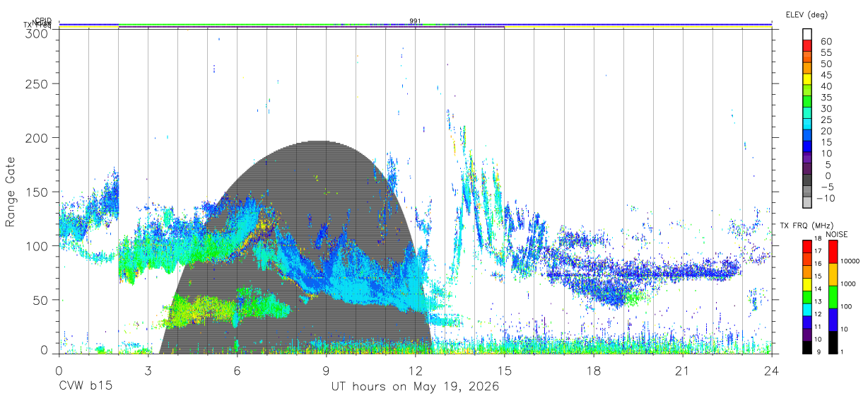
Task: Select the orange 15-16 MHz TX FRQ swatch
Action: (807, 270)
